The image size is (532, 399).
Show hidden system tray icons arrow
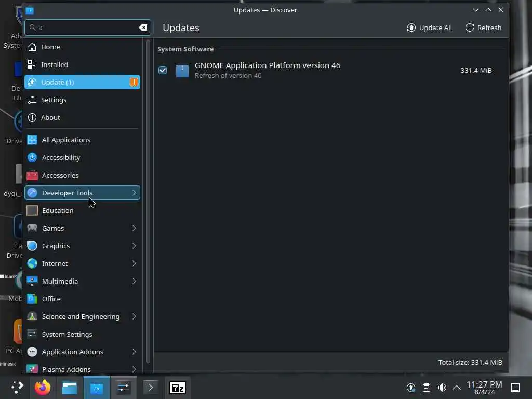(457, 388)
